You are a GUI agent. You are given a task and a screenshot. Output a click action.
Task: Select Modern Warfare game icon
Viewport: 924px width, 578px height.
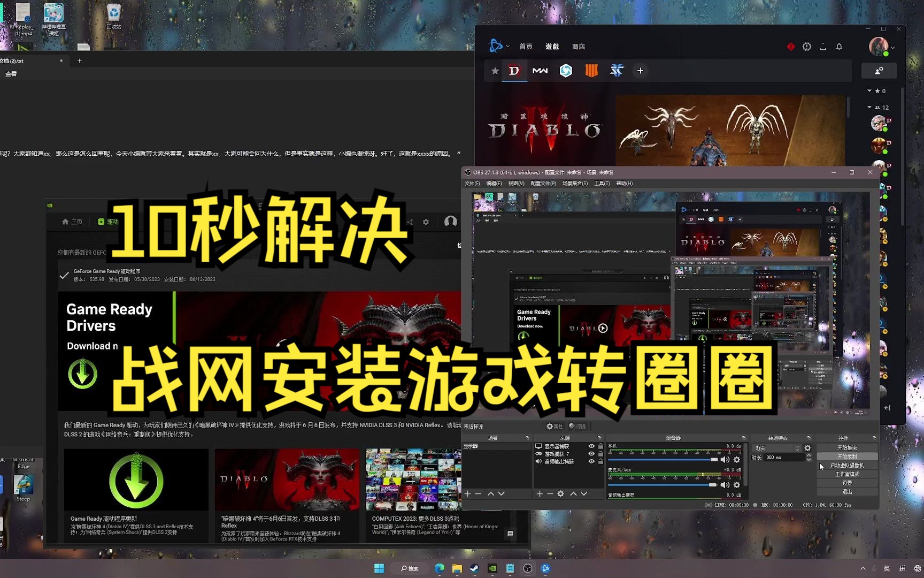click(540, 71)
